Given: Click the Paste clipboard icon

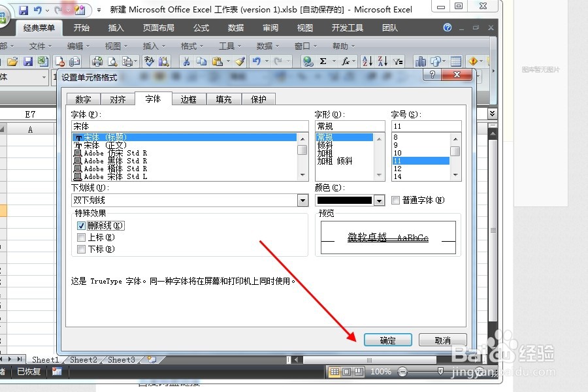Looking at the screenshot, I should [x=217, y=61].
